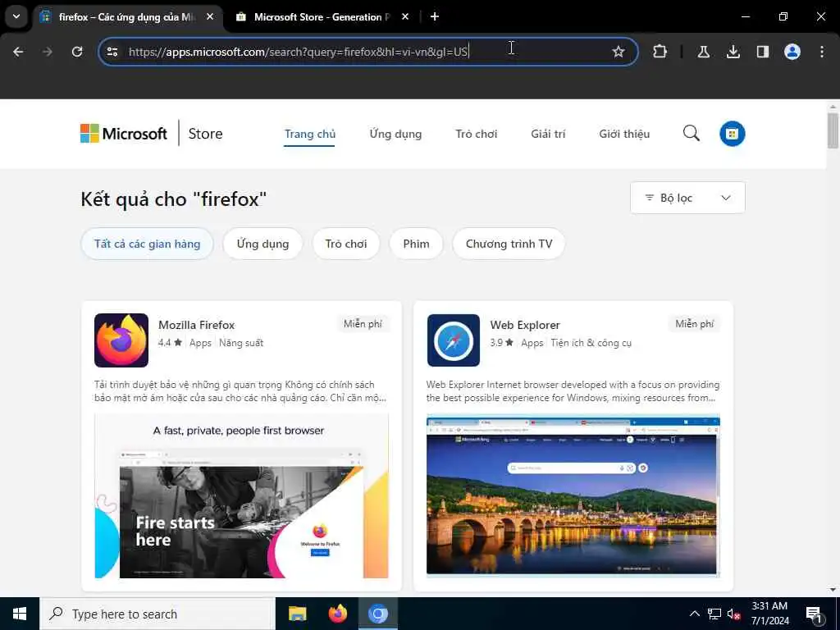Viewport: 840px width, 630px height.
Task: Open the network icon in system tray
Action: [x=714, y=614]
